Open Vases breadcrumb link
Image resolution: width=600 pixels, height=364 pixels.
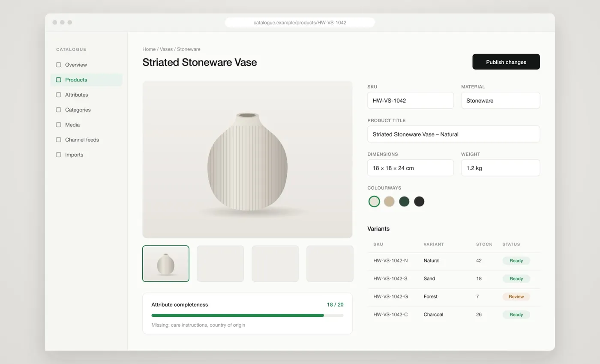click(x=166, y=49)
